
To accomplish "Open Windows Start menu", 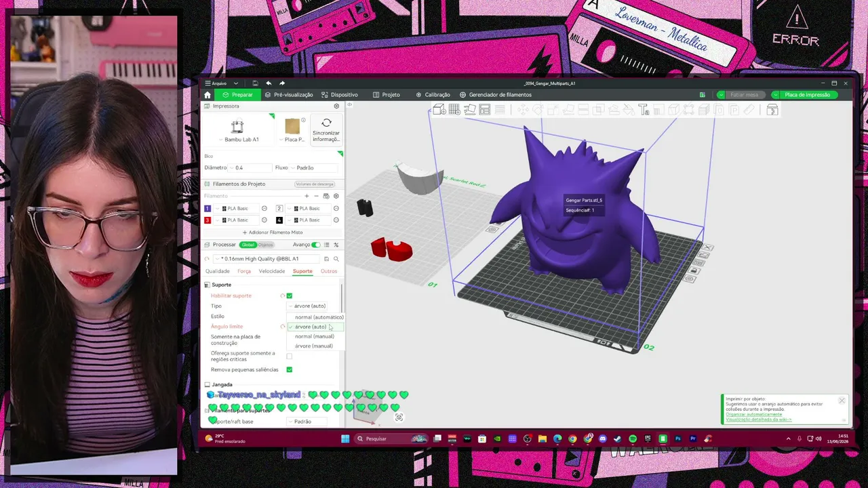I will (345, 439).
